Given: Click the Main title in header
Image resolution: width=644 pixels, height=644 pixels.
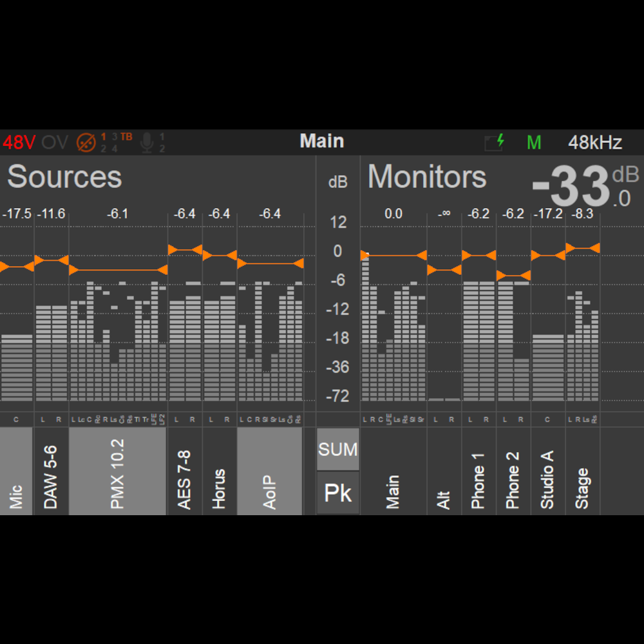Looking at the screenshot, I should click(322, 141).
